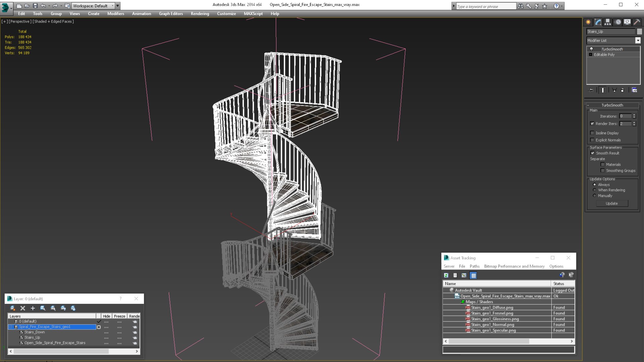Screen dimensions: 644x362
Task: Click Delete layer X icon in Layer dialog
Action: 23,308
